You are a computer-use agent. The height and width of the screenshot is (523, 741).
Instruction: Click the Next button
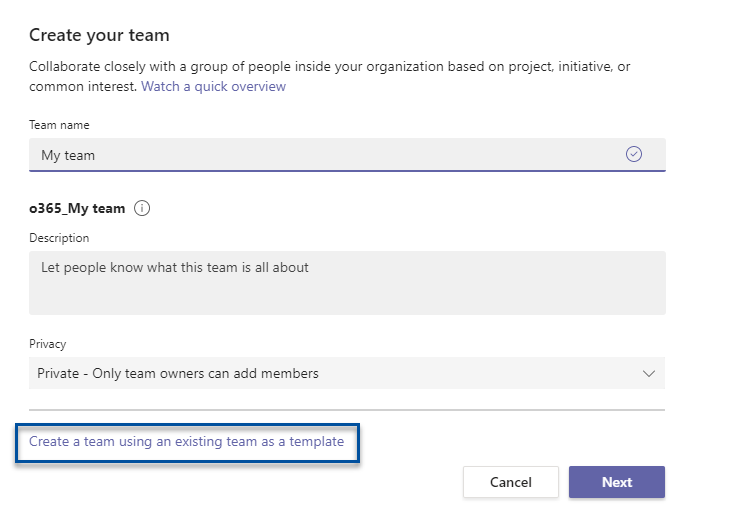click(617, 482)
